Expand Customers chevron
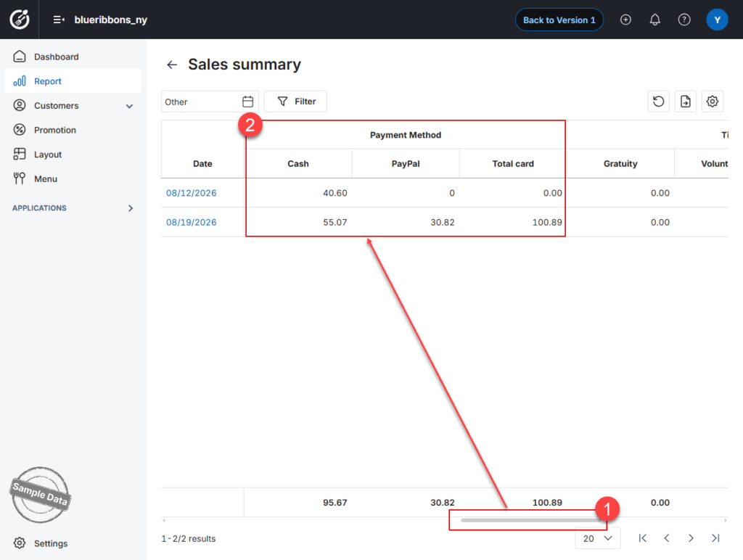Image resolution: width=743 pixels, height=560 pixels. click(129, 106)
